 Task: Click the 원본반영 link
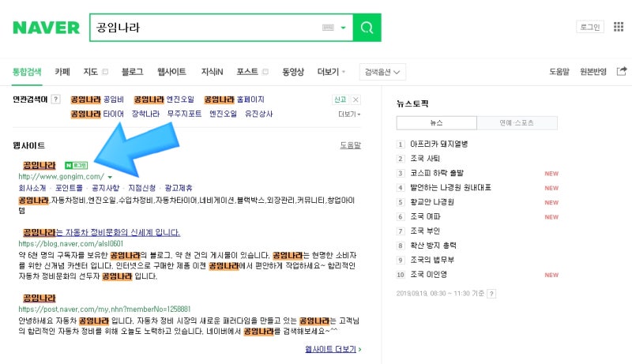point(593,72)
